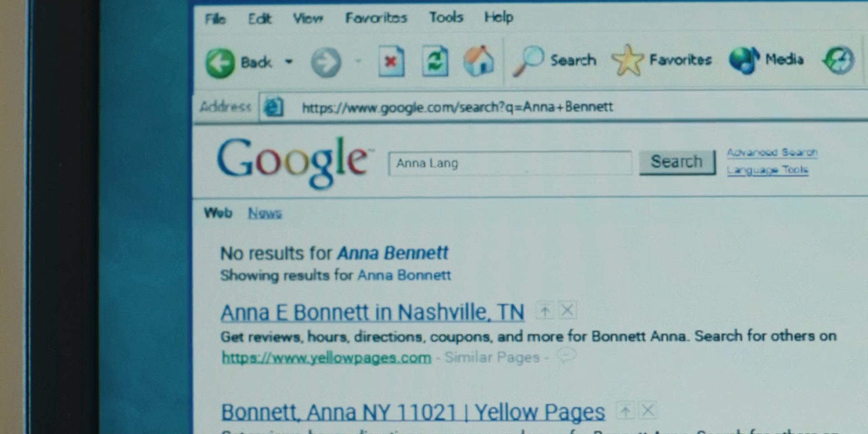Select the Web results tab
The height and width of the screenshot is (434, 868).
(x=218, y=213)
